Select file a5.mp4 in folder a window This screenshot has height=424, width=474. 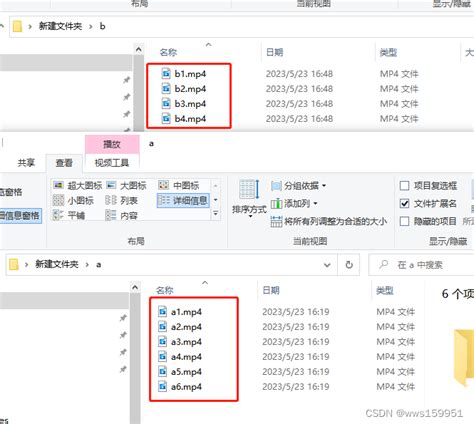coord(186,372)
